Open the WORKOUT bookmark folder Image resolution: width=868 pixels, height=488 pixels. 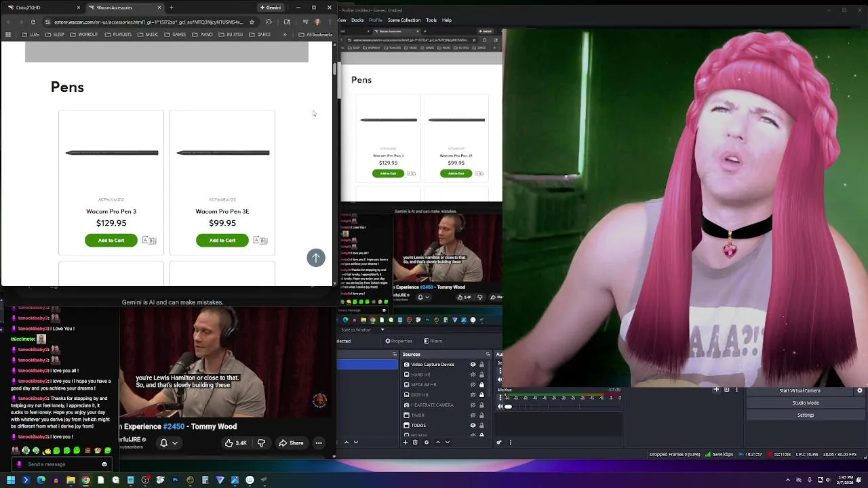(x=84, y=35)
